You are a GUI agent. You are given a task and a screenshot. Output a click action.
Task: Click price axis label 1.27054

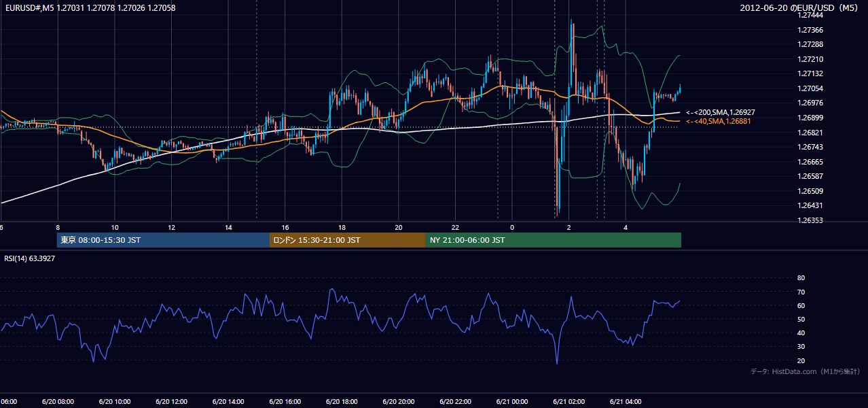tap(810, 88)
